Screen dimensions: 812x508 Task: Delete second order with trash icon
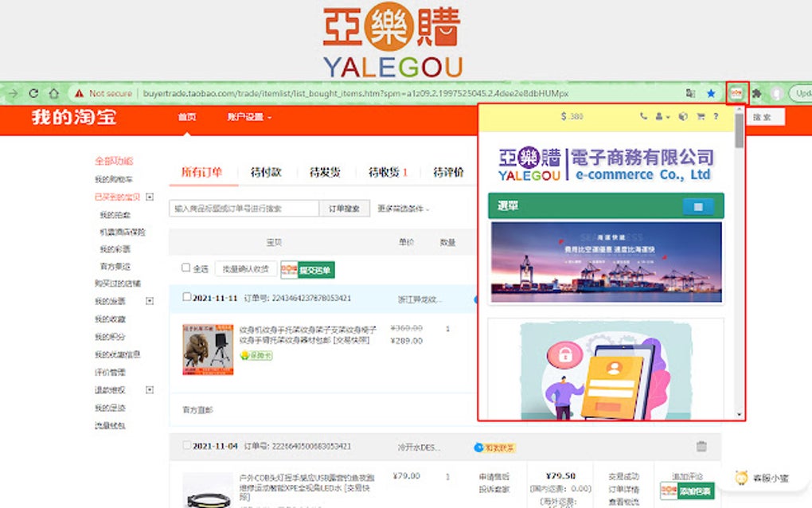click(701, 447)
